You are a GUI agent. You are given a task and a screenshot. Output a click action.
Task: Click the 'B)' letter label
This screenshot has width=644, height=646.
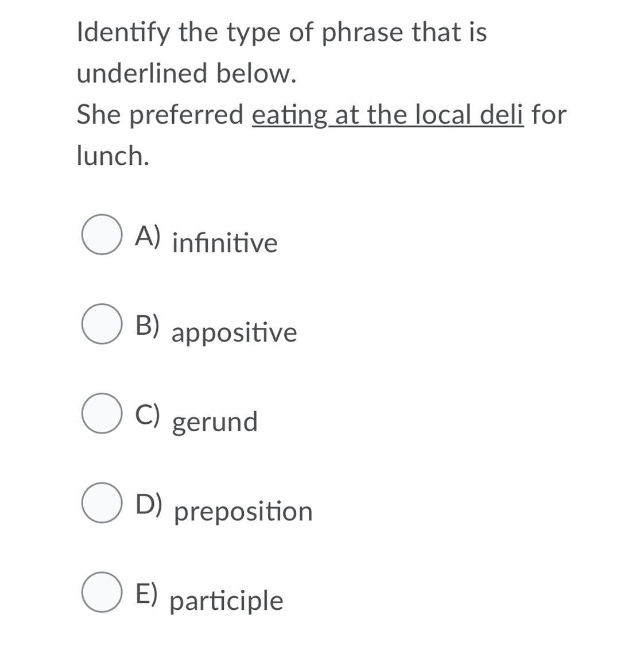(148, 326)
